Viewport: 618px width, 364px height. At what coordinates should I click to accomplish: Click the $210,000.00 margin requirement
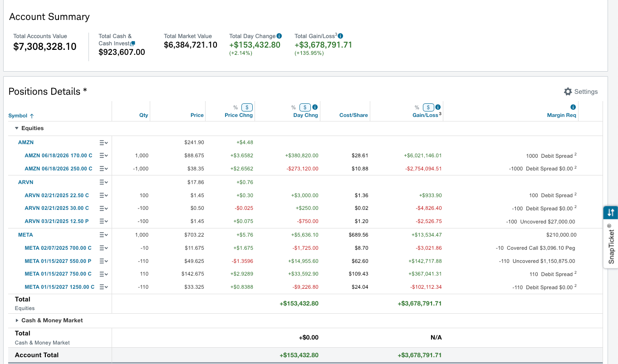tap(561, 235)
